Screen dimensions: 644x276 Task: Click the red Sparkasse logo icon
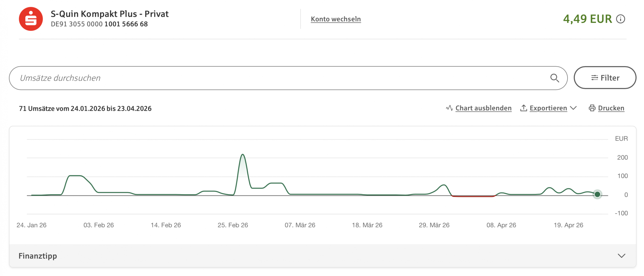pos(31,19)
